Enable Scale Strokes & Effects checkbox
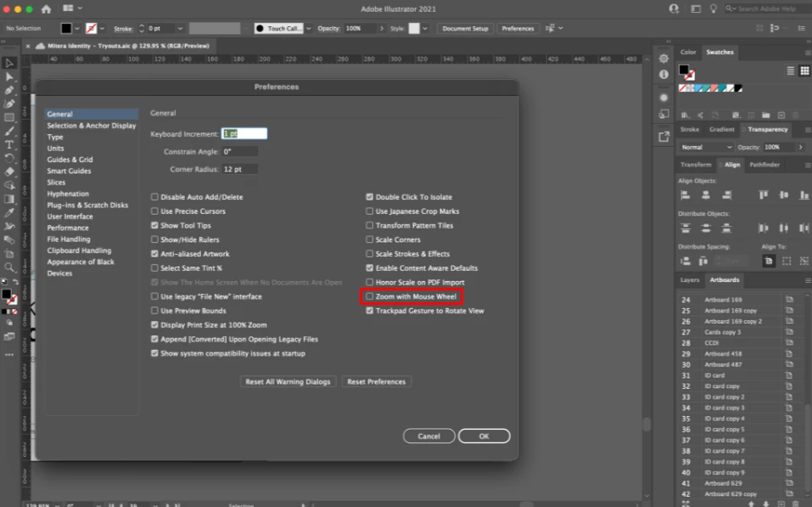812x507 pixels. 369,253
